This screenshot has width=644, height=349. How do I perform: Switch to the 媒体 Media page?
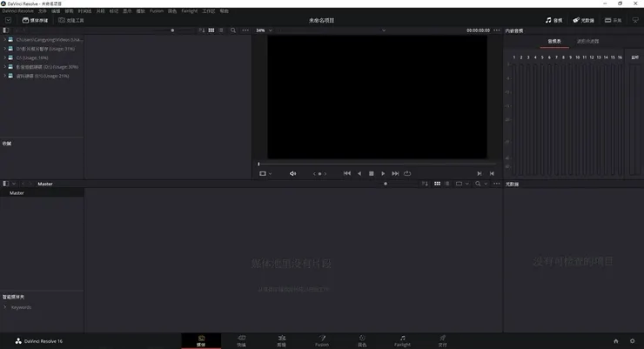201,341
